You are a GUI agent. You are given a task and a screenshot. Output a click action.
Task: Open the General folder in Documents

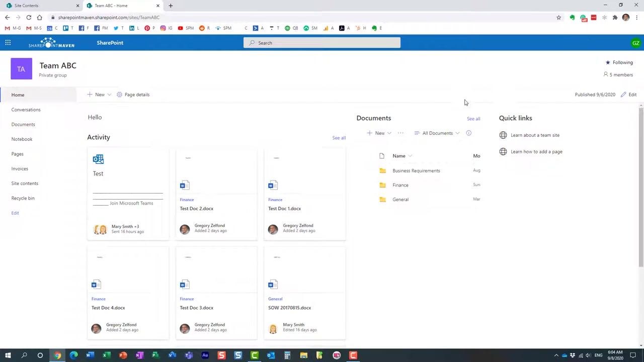[x=400, y=200]
